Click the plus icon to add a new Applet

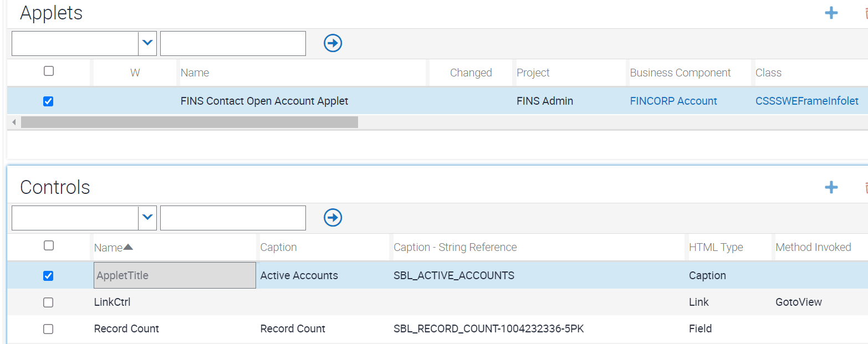(831, 12)
